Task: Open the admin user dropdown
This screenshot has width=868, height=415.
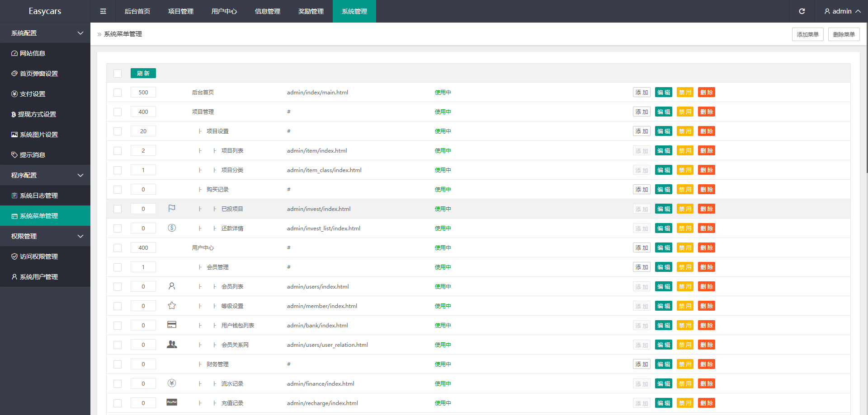Action: pyautogui.click(x=842, y=11)
